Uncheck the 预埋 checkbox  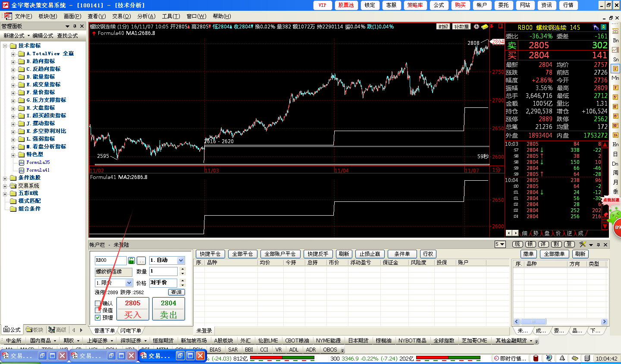tap(98, 317)
